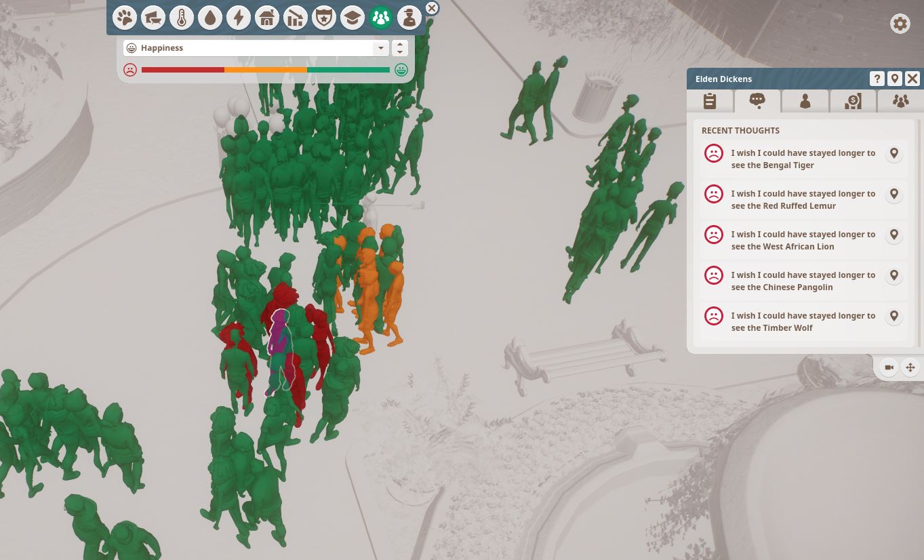This screenshot has width=924, height=560.
Task: Click the Elden Dickens panel title
Action: pos(723,79)
